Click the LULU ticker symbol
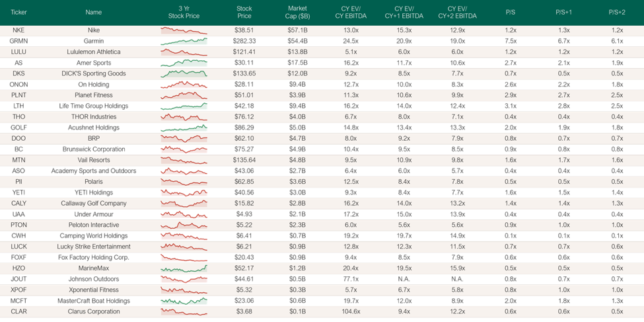644x322 pixels. coord(18,52)
